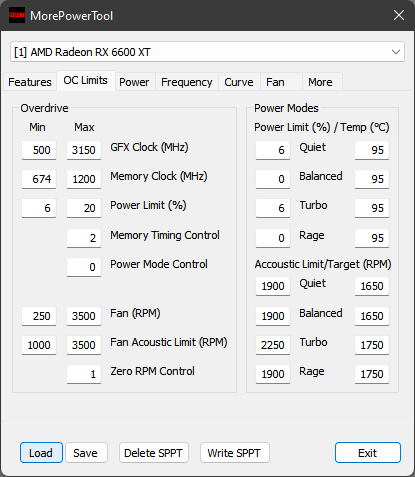Edit Quiet power limit percent field
Image resolution: width=415 pixels, height=477 pixels.
(273, 150)
